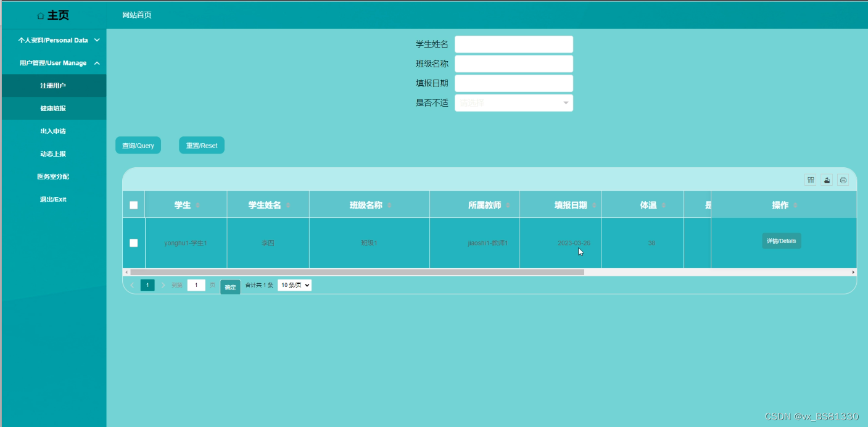
Task: Click the print icon in table toolbar
Action: (x=843, y=180)
